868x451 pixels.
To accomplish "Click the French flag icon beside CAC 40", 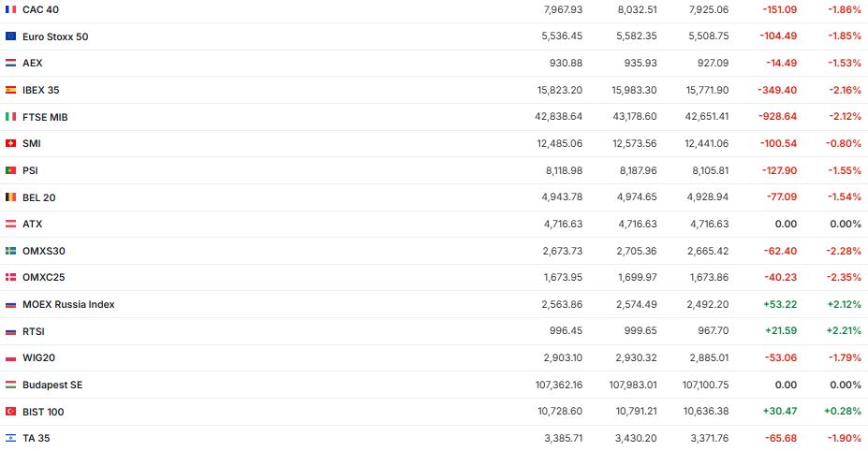I will (x=10, y=9).
